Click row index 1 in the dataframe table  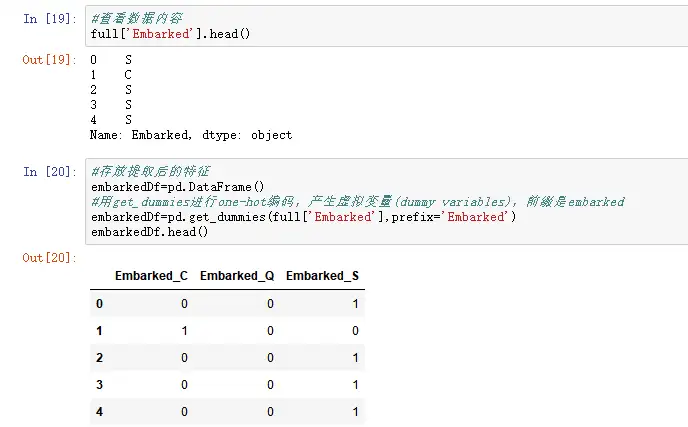coord(100,331)
